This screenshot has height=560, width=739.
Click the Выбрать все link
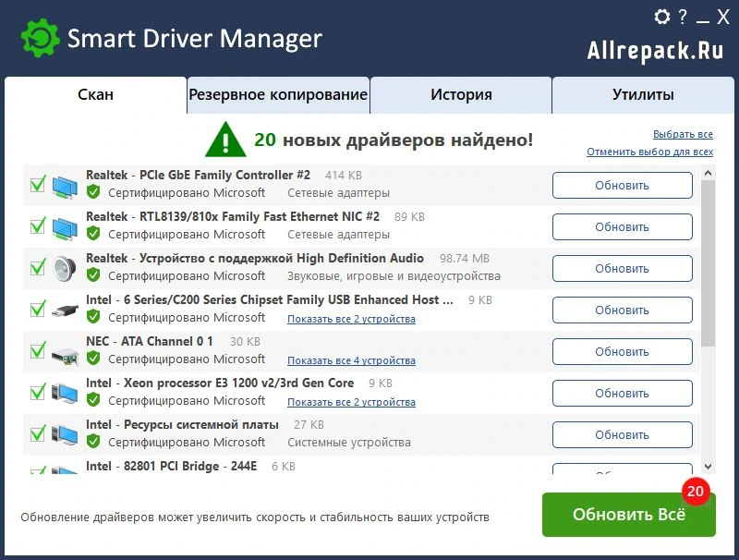683,134
